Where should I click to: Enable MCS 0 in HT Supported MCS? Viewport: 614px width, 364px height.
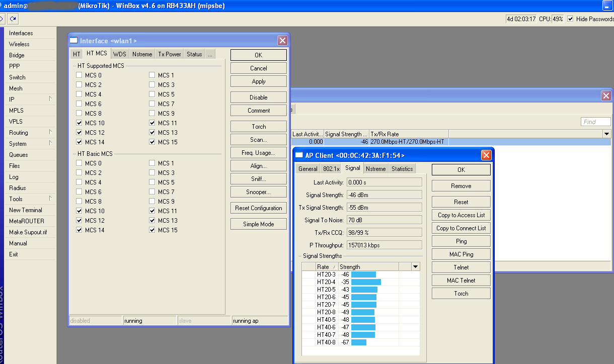pyautogui.click(x=79, y=75)
